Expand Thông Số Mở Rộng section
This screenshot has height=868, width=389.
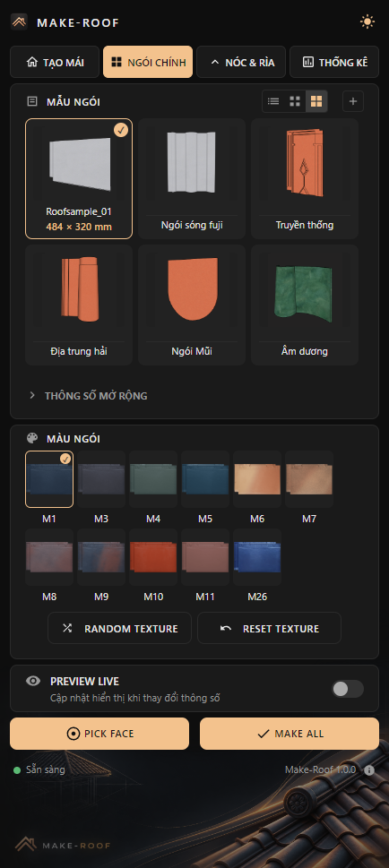88,396
